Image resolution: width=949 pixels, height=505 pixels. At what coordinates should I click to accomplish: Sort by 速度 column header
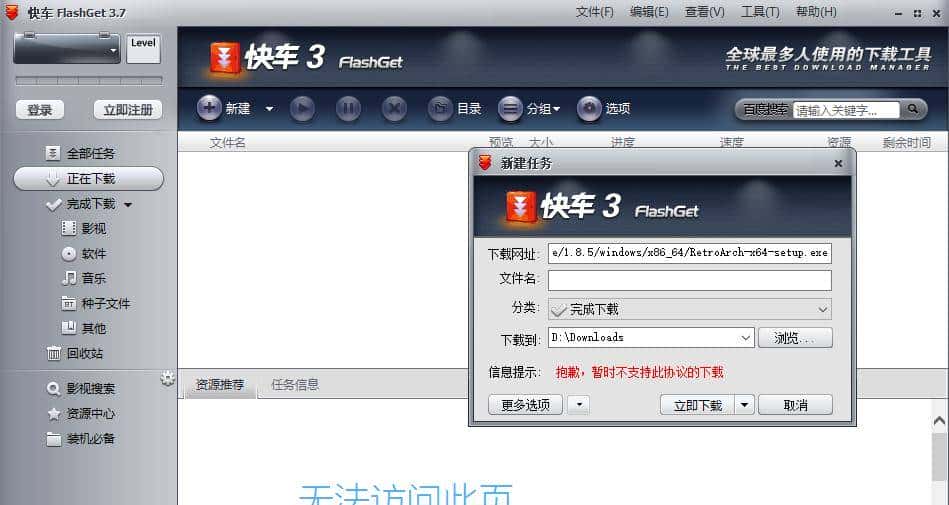pos(731,143)
